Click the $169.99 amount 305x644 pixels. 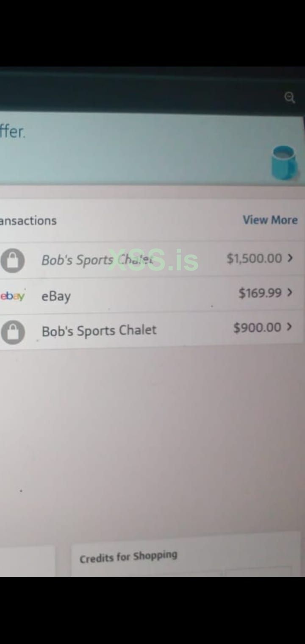260,293
